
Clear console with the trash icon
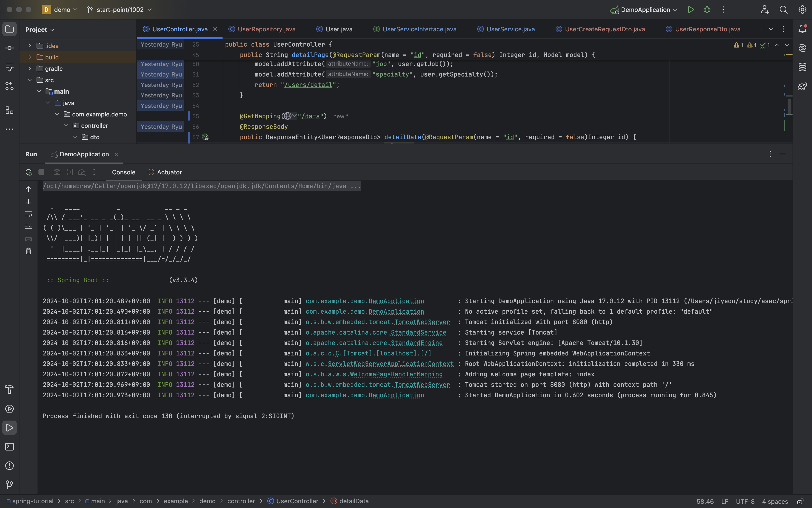[28, 251]
